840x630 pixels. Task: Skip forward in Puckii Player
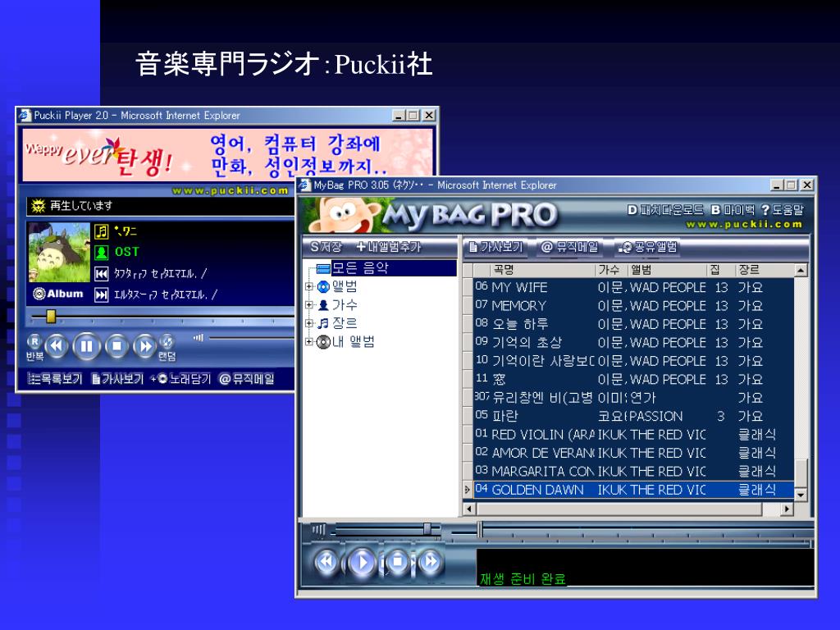pyautogui.click(x=144, y=346)
